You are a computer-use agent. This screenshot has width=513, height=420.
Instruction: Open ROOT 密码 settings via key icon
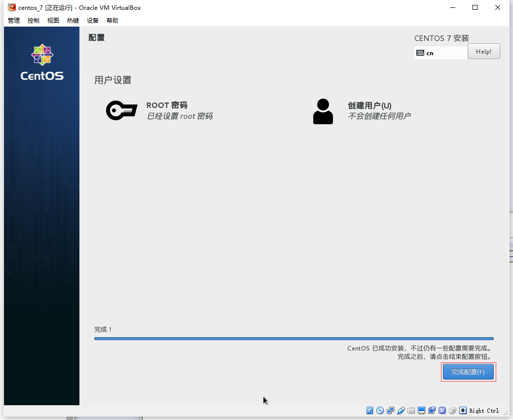click(121, 110)
